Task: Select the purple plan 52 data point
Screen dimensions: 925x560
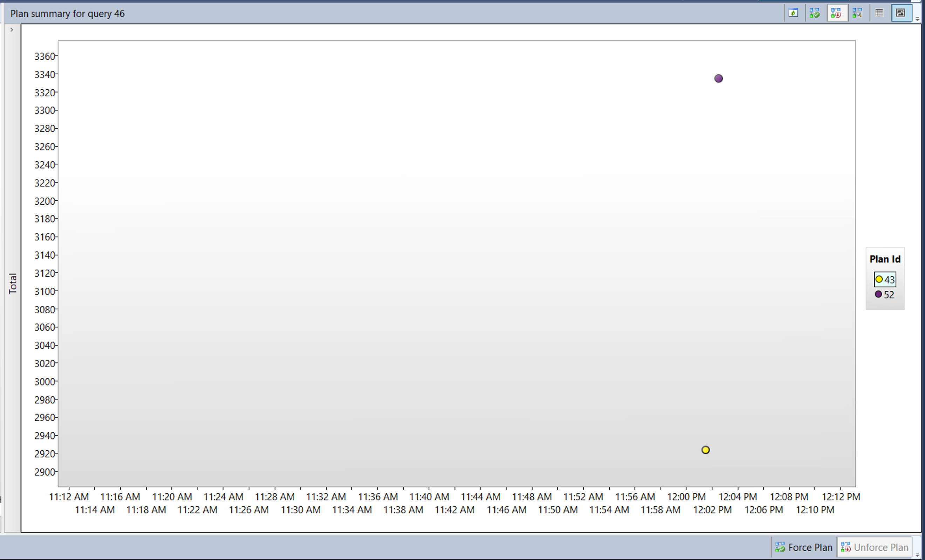Action: (719, 78)
